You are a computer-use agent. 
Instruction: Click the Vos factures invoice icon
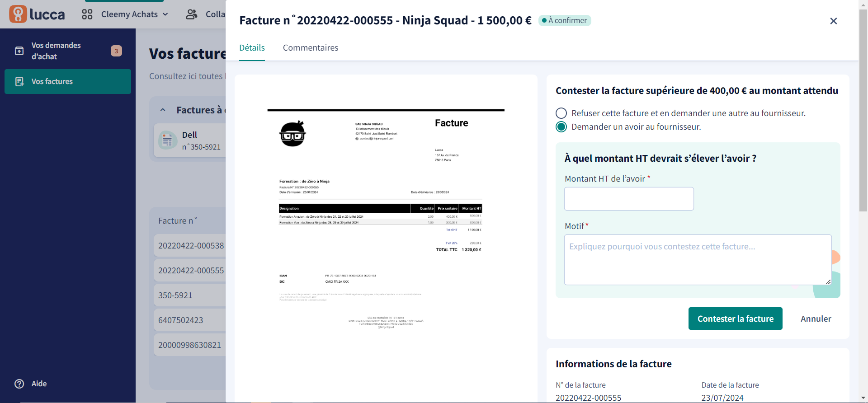click(x=19, y=81)
